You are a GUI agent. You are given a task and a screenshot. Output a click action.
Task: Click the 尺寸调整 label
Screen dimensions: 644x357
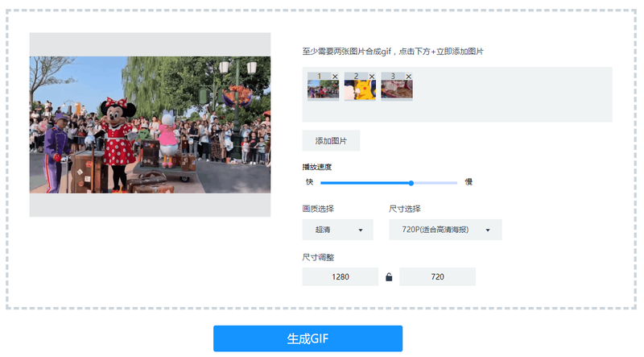pyautogui.click(x=318, y=257)
